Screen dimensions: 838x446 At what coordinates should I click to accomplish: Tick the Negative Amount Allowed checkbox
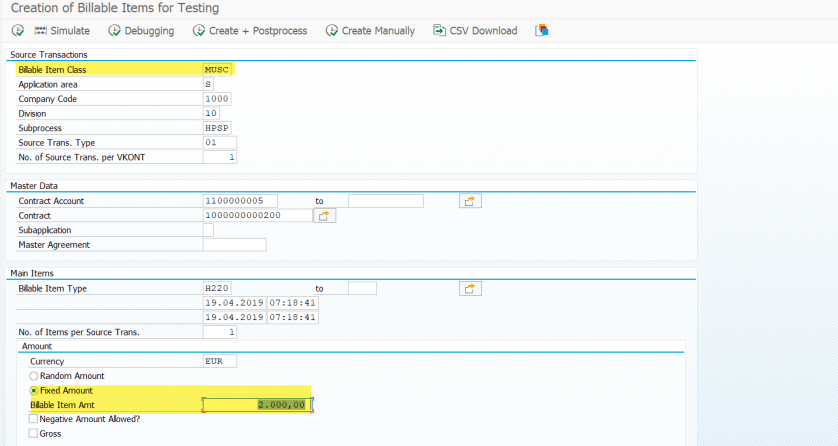click(x=33, y=419)
